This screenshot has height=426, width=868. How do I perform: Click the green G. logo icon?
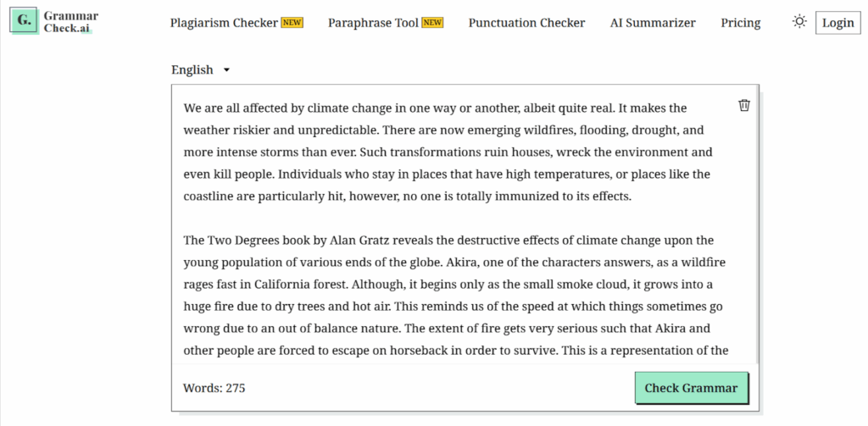[22, 22]
